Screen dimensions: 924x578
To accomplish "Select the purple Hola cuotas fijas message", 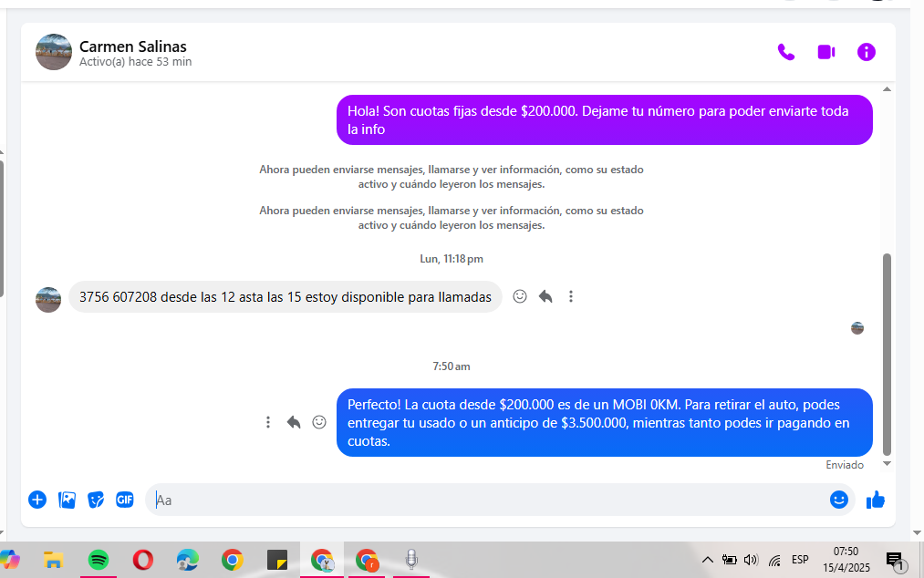I will (605, 119).
